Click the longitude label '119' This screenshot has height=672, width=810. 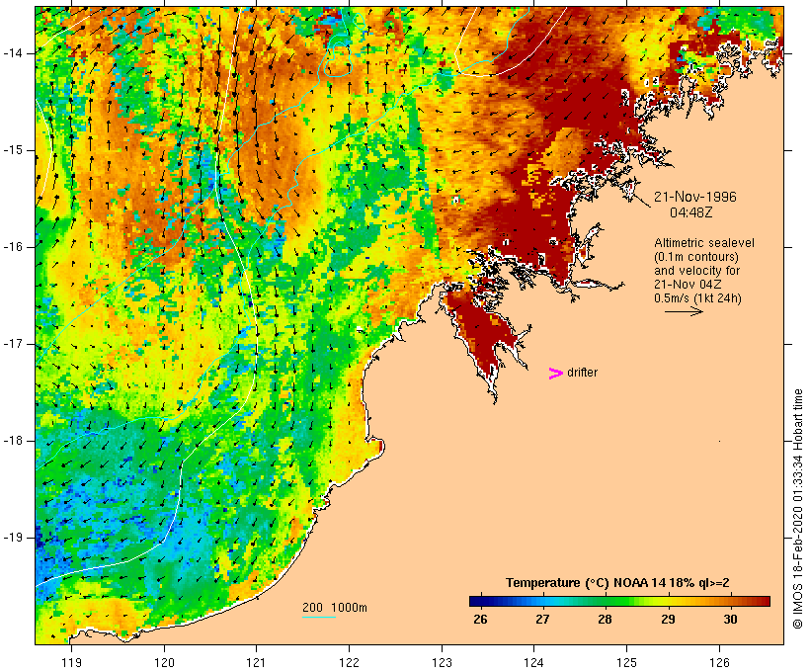(71, 662)
